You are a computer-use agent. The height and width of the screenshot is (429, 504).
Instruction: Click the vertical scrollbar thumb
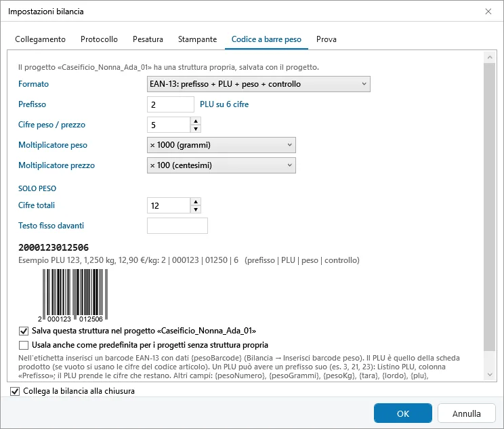[x=490, y=207]
